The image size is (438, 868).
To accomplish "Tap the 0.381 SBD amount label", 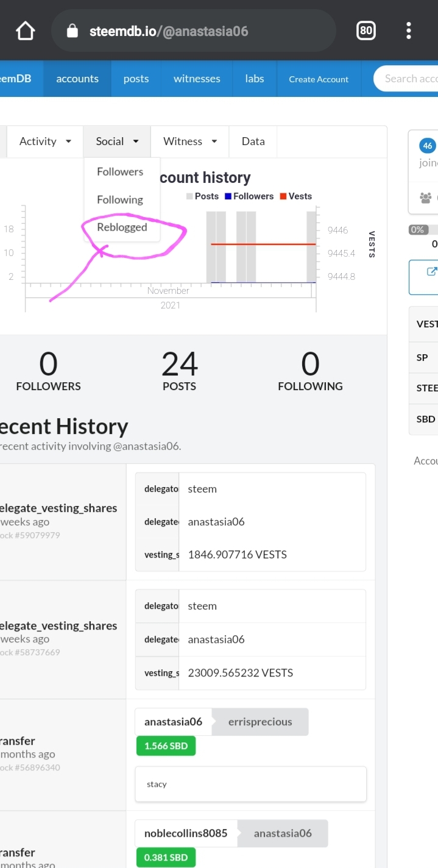I will point(166,858).
